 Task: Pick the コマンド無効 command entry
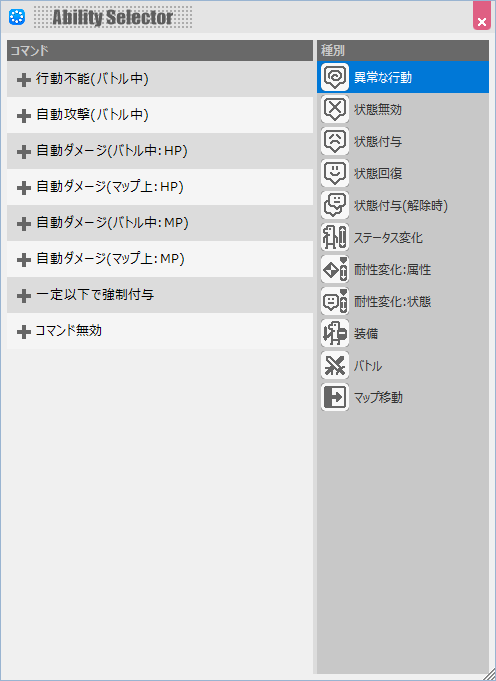click(160, 331)
